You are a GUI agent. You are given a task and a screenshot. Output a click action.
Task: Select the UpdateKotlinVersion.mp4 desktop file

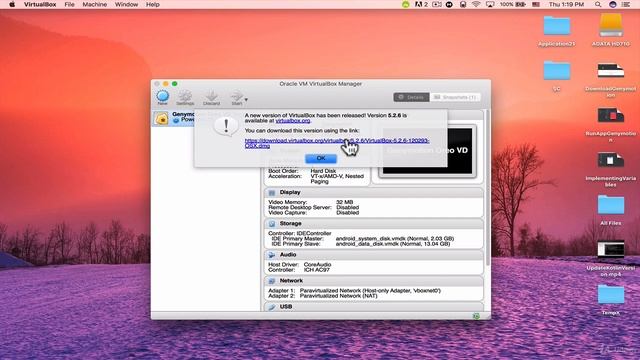point(611,259)
